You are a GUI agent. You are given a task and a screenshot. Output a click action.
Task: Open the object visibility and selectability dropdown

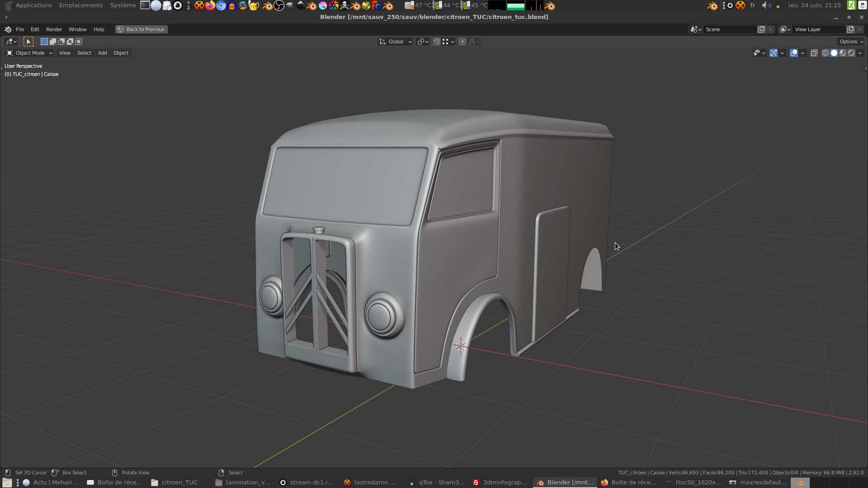[x=759, y=53]
